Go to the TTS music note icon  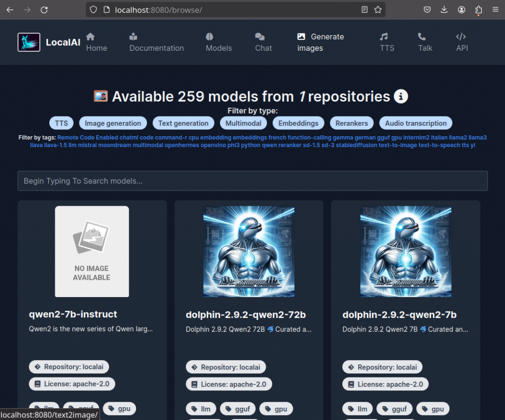coord(384,37)
